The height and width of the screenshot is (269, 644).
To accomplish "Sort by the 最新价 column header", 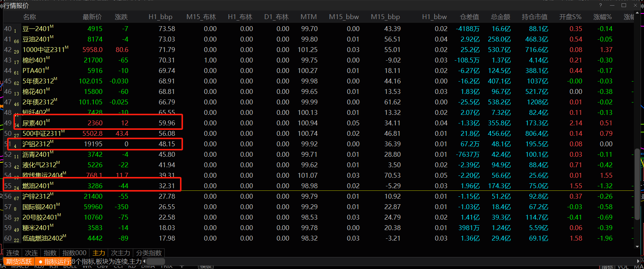I will click(x=92, y=17).
